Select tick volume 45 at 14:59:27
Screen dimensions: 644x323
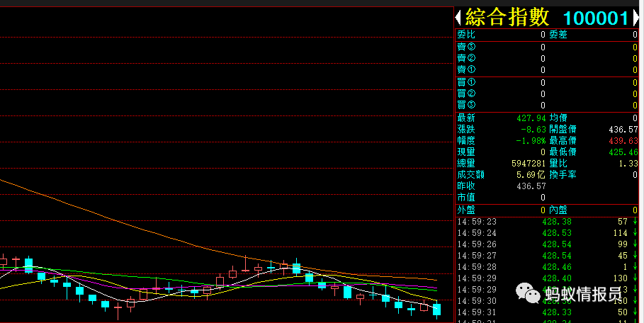point(623,256)
